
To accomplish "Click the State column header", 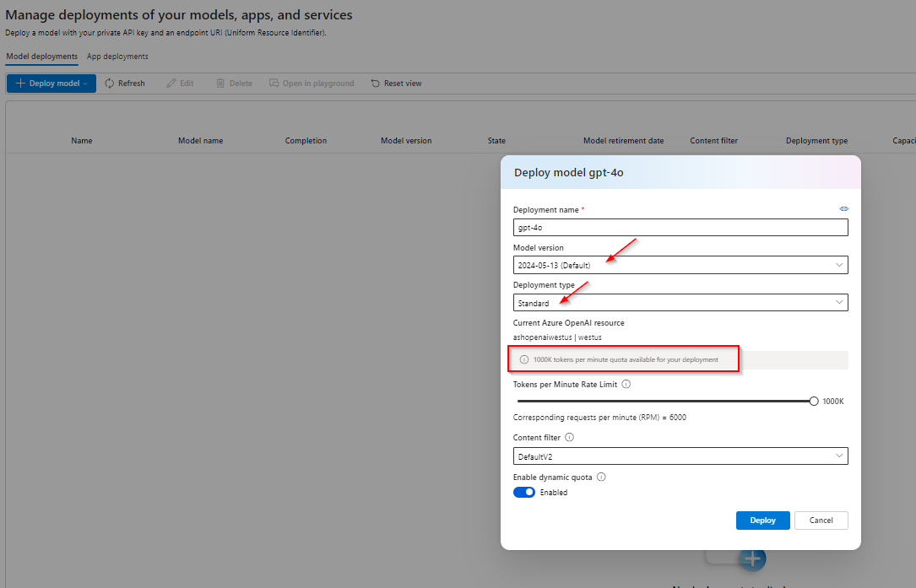I will coord(496,141).
